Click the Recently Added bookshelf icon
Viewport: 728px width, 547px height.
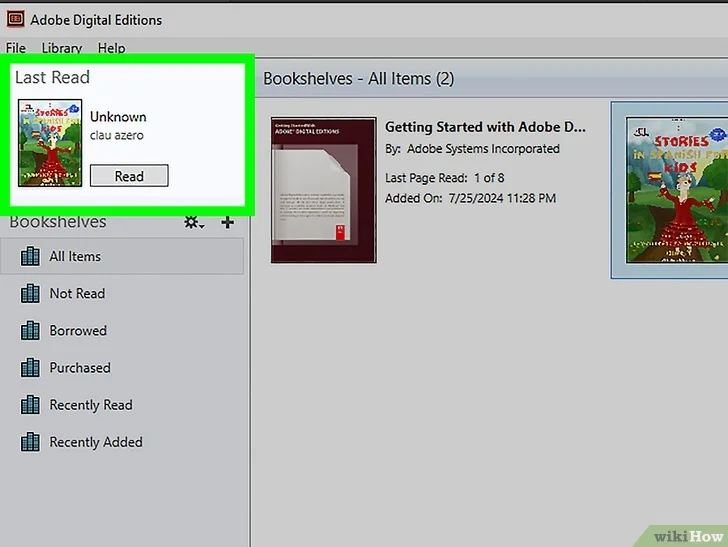pos(30,442)
